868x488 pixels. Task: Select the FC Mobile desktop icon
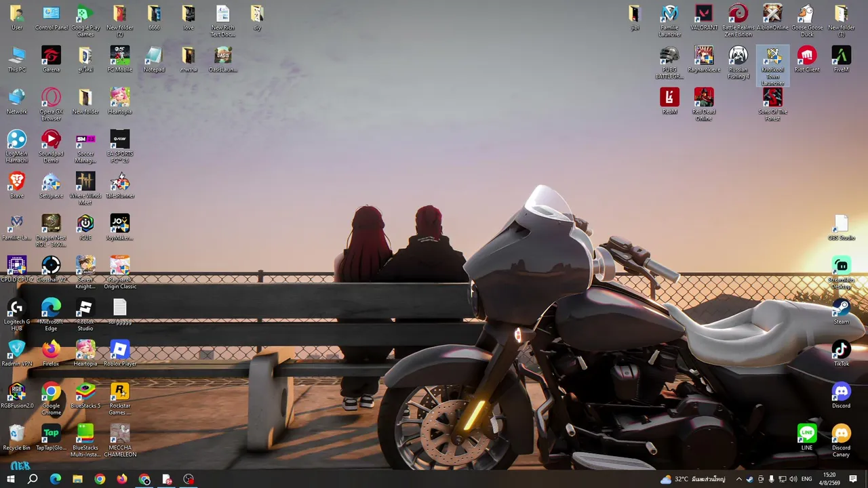[119, 58]
